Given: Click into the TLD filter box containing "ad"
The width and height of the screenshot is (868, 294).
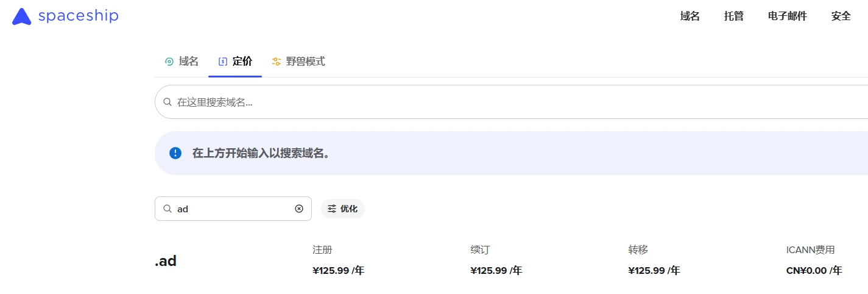Looking at the screenshot, I should pos(231,209).
